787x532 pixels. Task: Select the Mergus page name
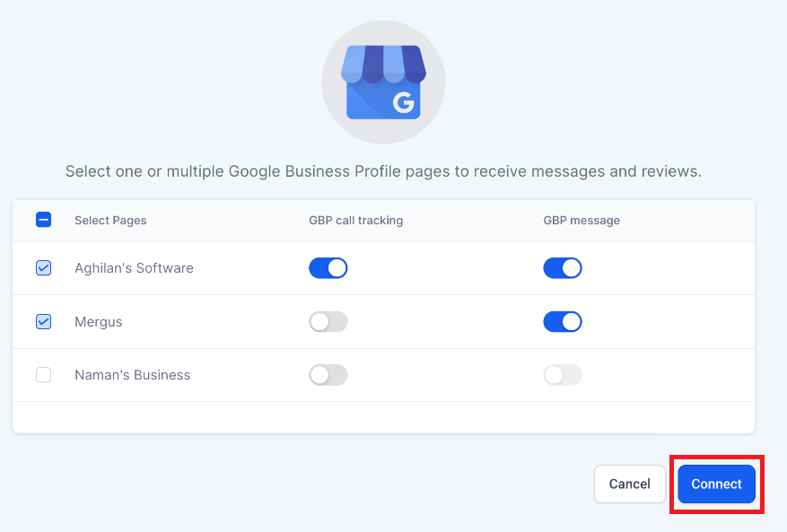(x=99, y=322)
